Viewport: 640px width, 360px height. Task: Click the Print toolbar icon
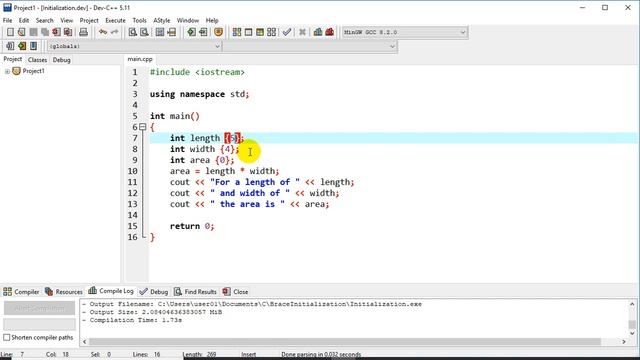click(x=83, y=32)
